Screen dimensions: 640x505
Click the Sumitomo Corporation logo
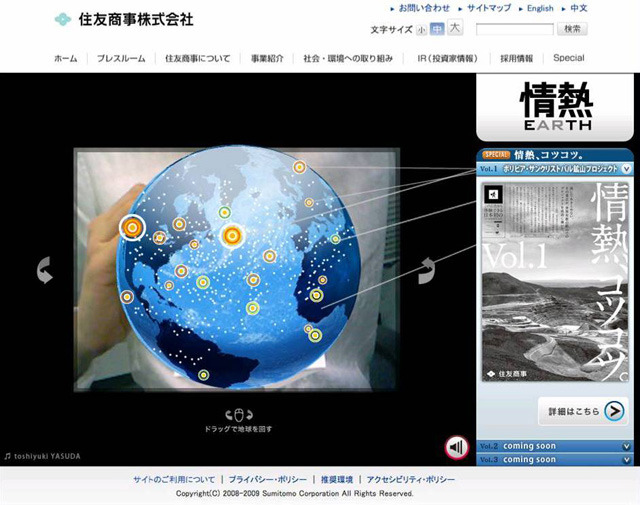(x=124, y=19)
